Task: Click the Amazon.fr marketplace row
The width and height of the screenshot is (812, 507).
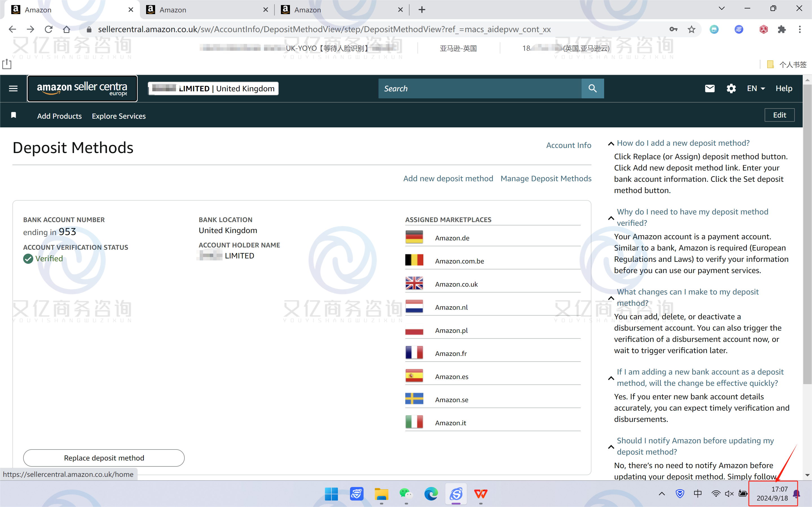Action: [492, 353]
